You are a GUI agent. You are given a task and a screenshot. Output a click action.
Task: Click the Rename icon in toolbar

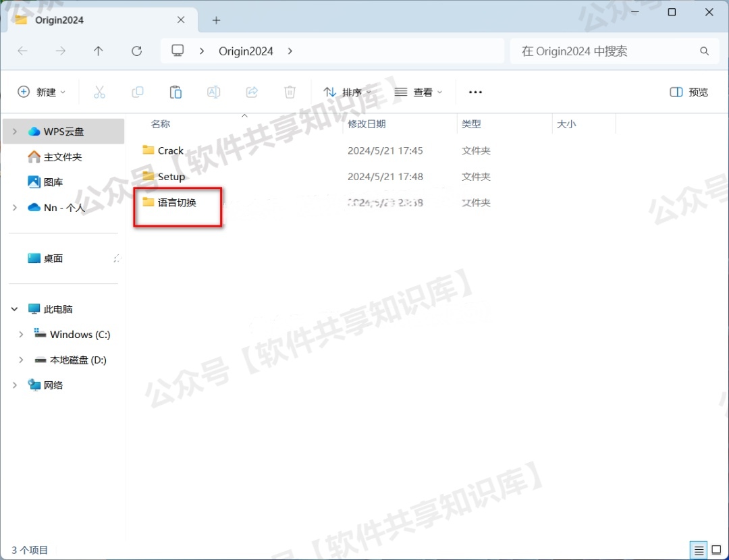pos(214,92)
